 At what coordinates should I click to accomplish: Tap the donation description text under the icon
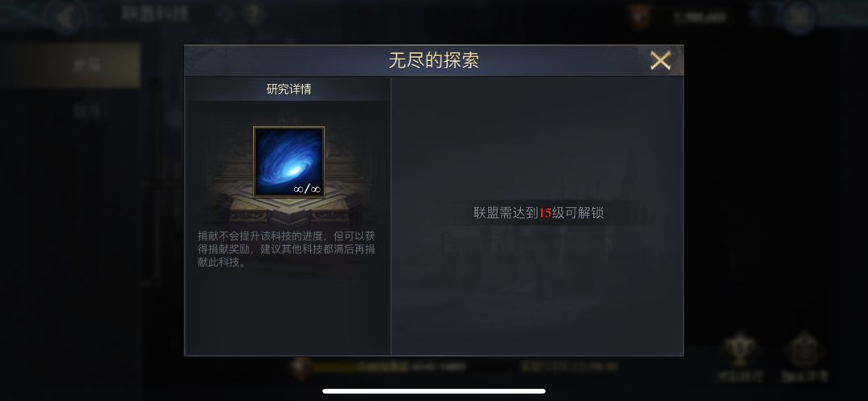(287, 249)
